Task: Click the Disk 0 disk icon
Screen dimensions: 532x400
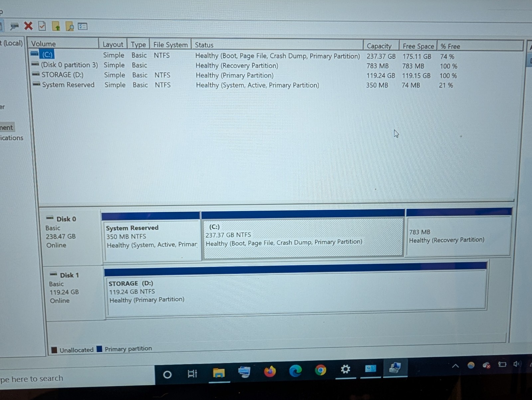Action: click(50, 218)
